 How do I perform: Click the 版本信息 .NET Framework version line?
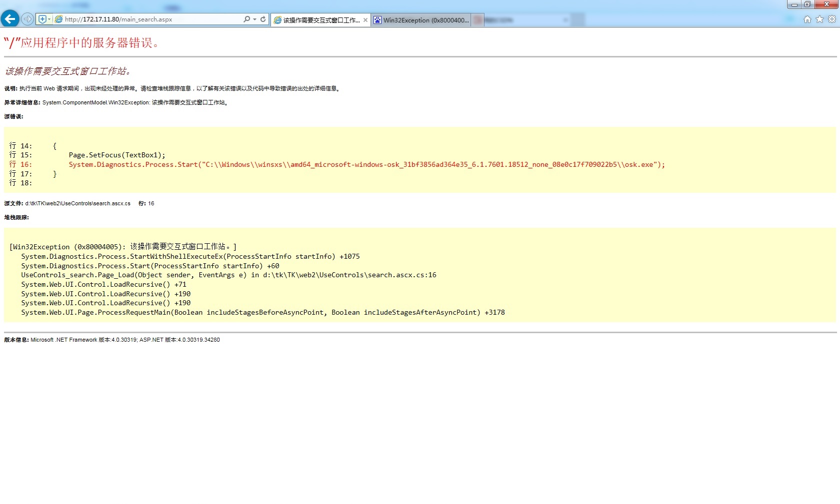pos(112,340)
